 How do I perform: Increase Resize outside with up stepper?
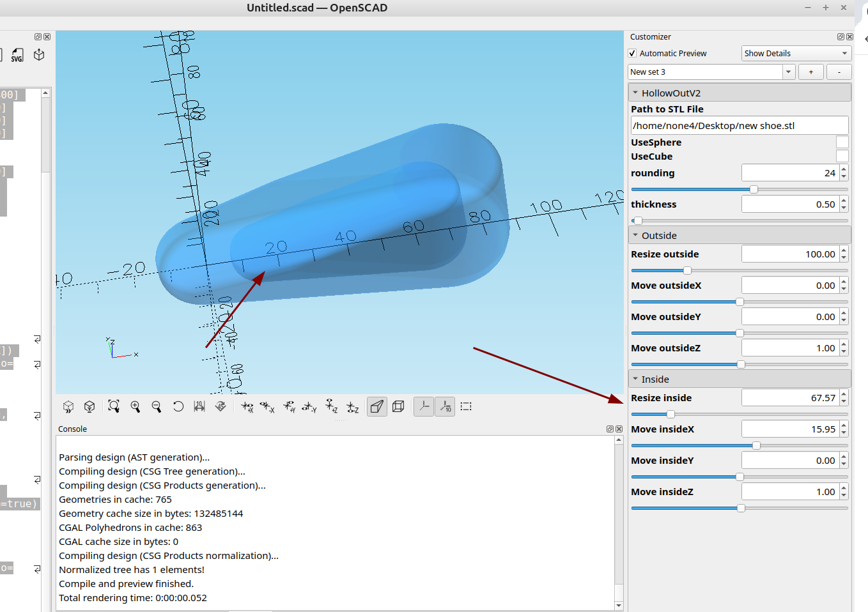tap(844, 250)
